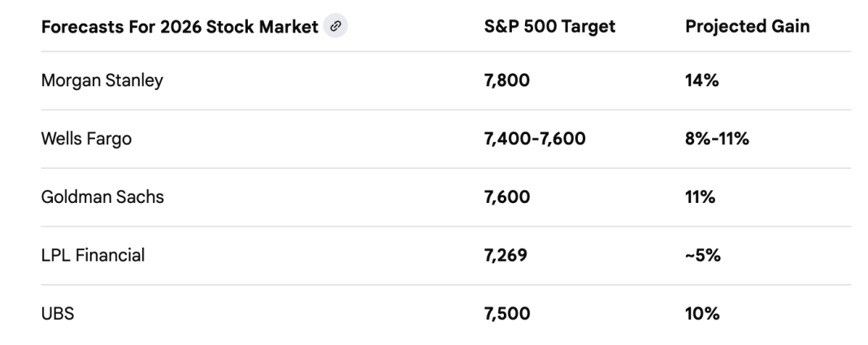Select UBS's 7,500 target value

[x=507, y=314]
